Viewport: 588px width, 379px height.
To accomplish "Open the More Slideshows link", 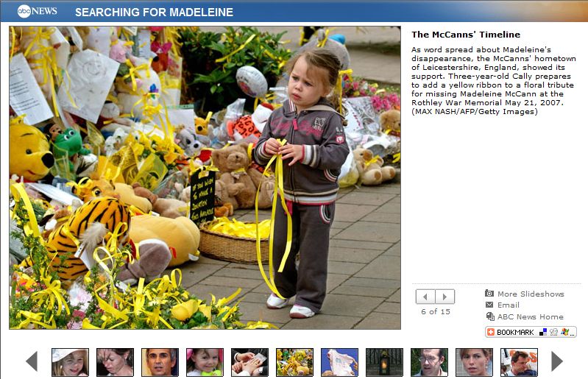I will pyautogui.click(x=531, y=294).
